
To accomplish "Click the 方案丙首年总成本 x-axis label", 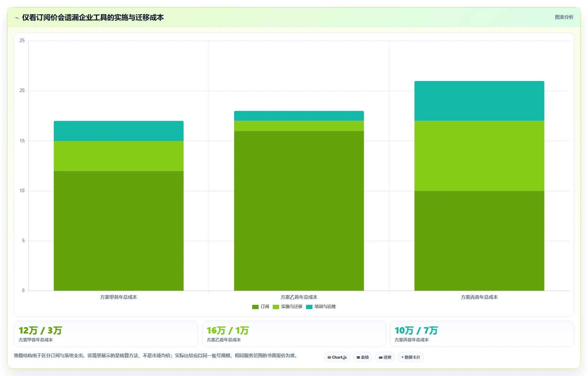I will (479, 297).
